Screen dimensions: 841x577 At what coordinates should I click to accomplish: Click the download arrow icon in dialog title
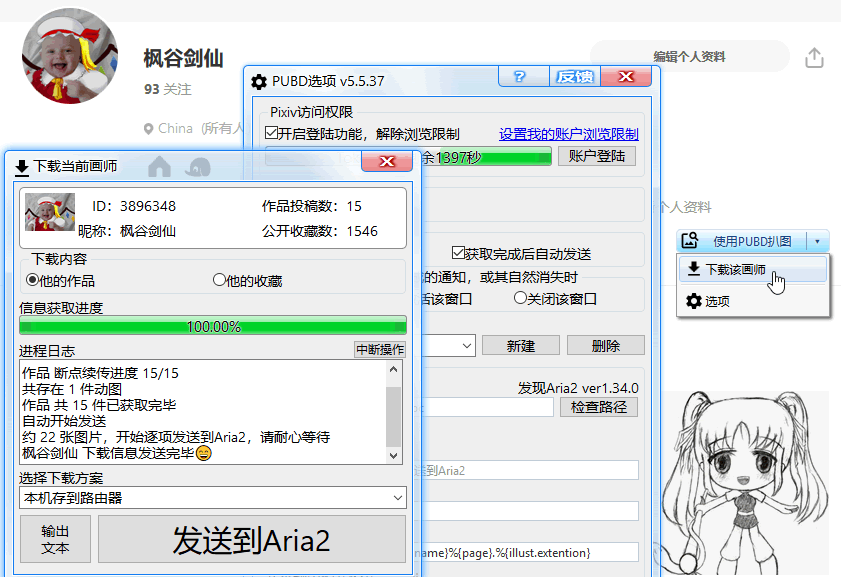22,167
